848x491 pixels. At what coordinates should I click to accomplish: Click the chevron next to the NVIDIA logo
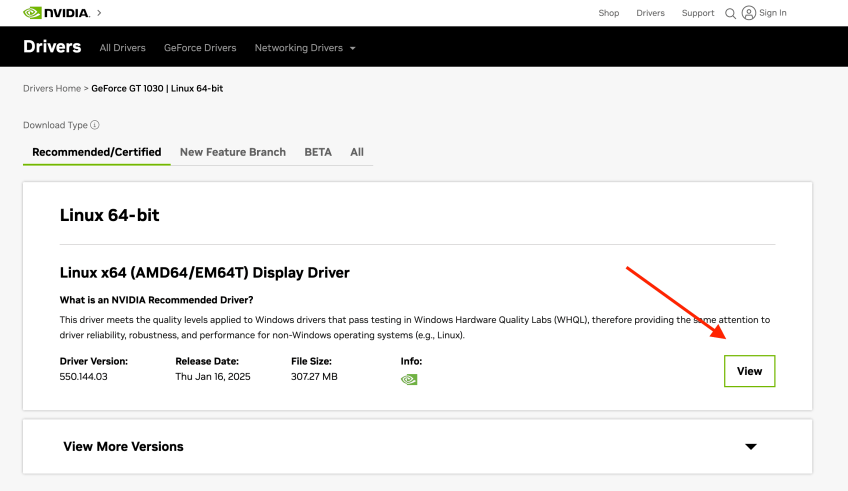pos(99,13)
